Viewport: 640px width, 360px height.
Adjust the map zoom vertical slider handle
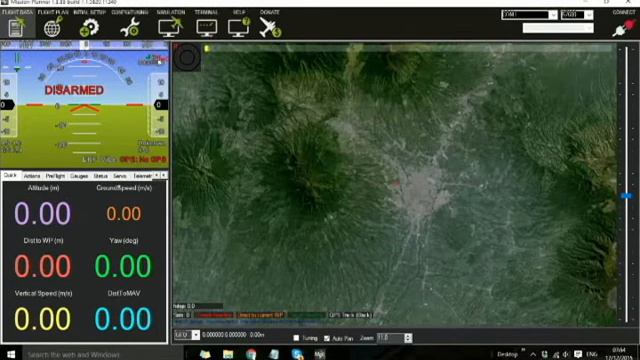626,196
